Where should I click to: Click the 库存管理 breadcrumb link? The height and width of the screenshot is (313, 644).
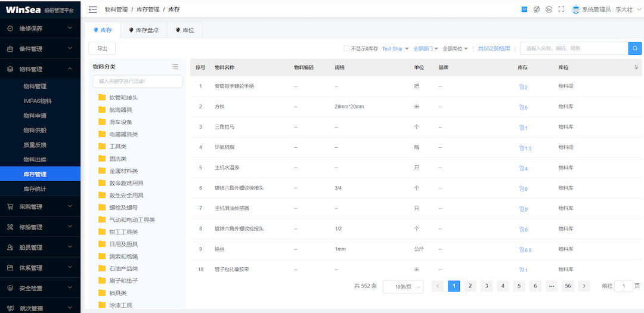coord(148,9)
